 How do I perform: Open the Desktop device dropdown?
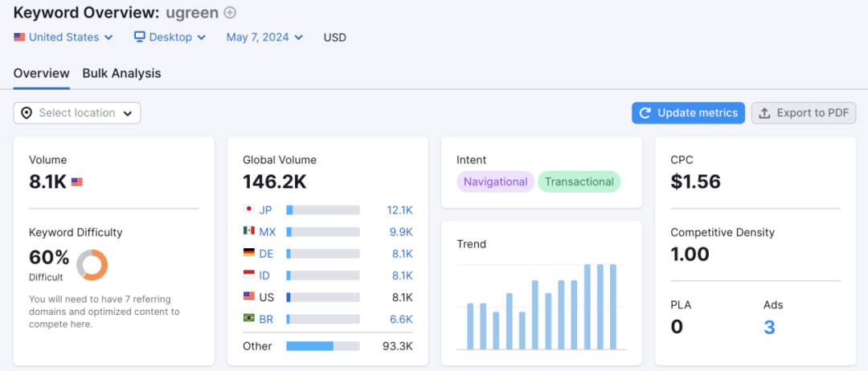170,38
